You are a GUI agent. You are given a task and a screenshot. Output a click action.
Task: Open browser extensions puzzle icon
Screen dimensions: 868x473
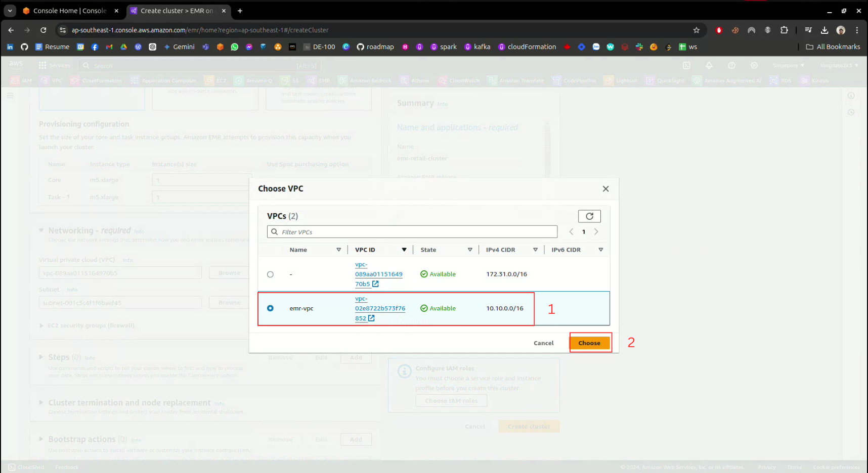[784, 30]
